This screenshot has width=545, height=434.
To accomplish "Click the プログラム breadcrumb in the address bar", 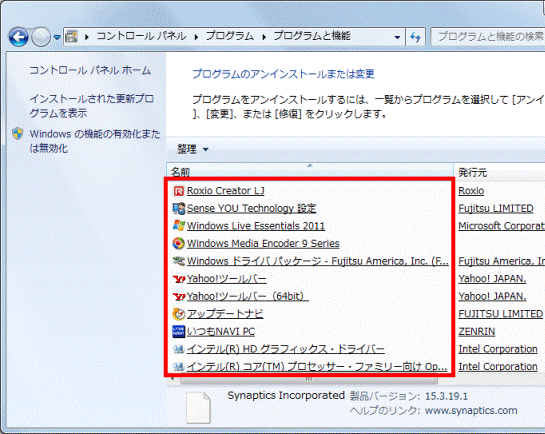I will [x=230, y=36].
